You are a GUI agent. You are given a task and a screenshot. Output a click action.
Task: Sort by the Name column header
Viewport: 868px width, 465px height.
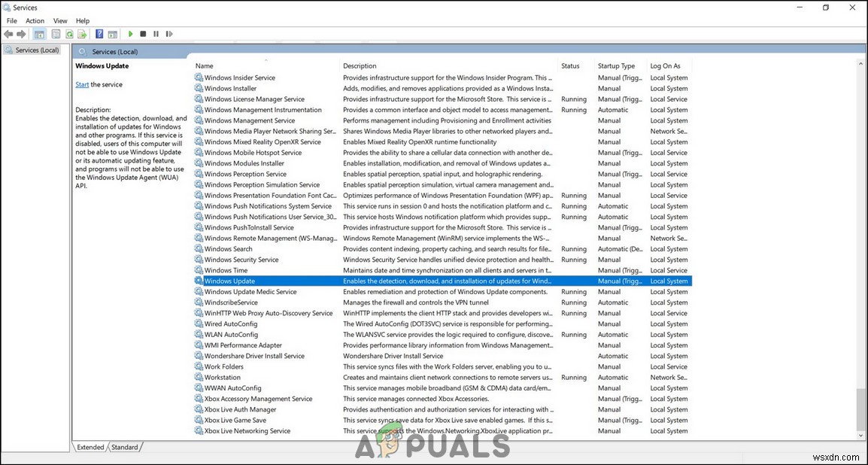[266, 65]
